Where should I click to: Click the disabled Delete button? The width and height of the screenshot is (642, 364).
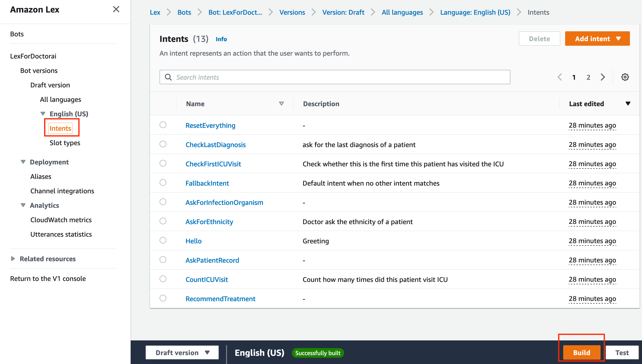pos(539,39)
